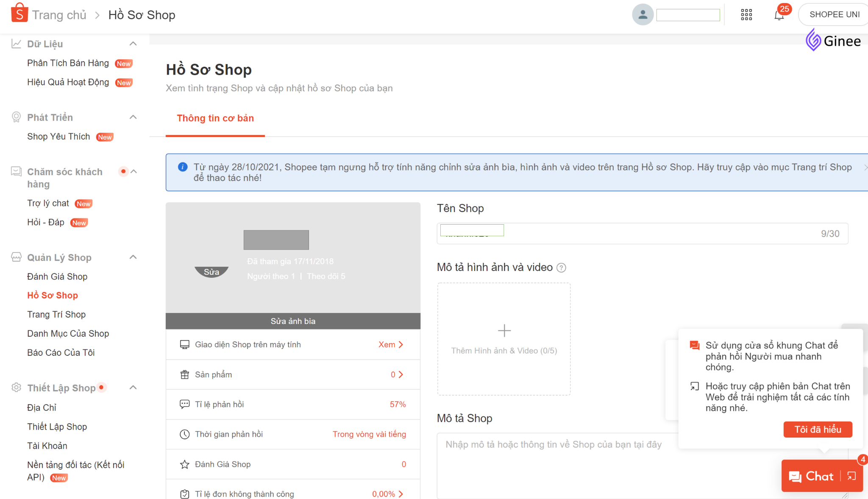Collapse the Dữ Liệu sidebar section
Viewport: 868px width, 499px height.
tap(133, 44)
